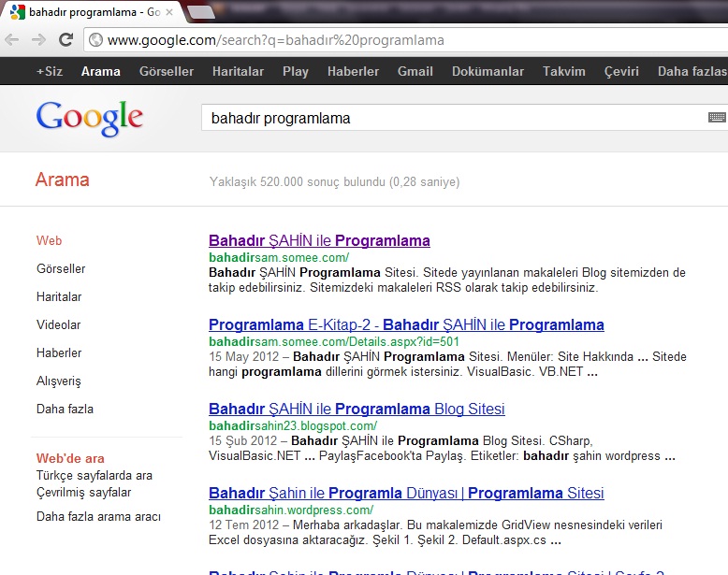This screenshot has width=728, height=575.
Task: Open Görseller in the black navigation bar
Action: coord(167,71)
